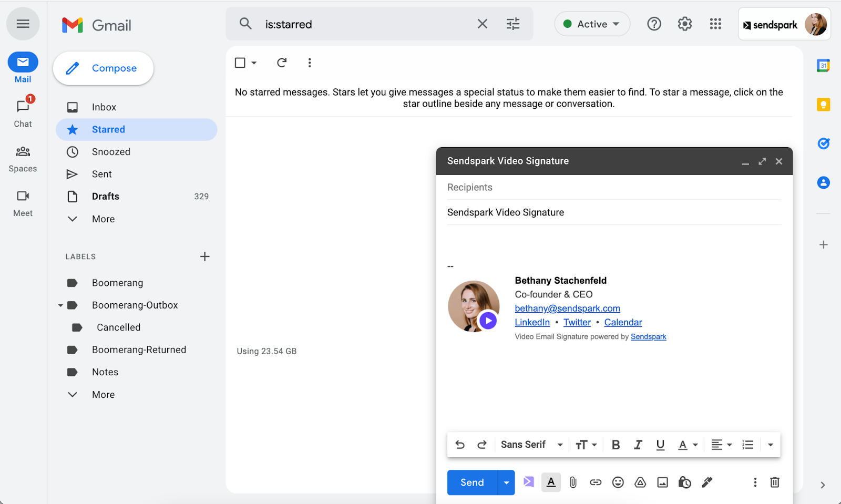The image size is (841, 504).
Task: Get add-ons with the plus icon
Action: [x=823, y=245]
